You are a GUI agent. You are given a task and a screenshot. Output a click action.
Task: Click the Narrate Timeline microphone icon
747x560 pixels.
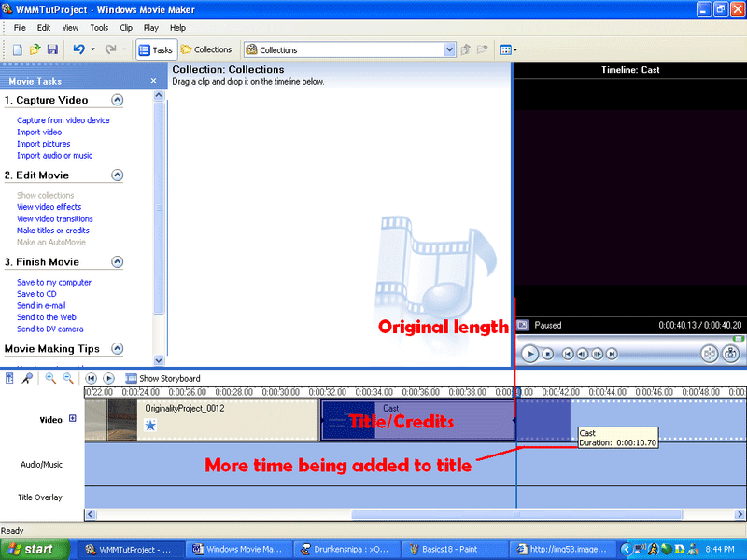point(27,378)
